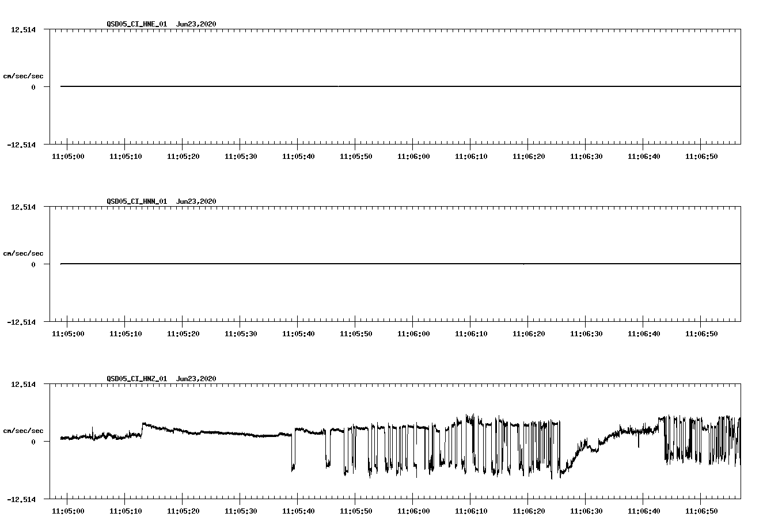Click the 11:05:10 time label under HNN plot
The height and width of the screenshot is (532, 782).
click(x=126, y=334)
